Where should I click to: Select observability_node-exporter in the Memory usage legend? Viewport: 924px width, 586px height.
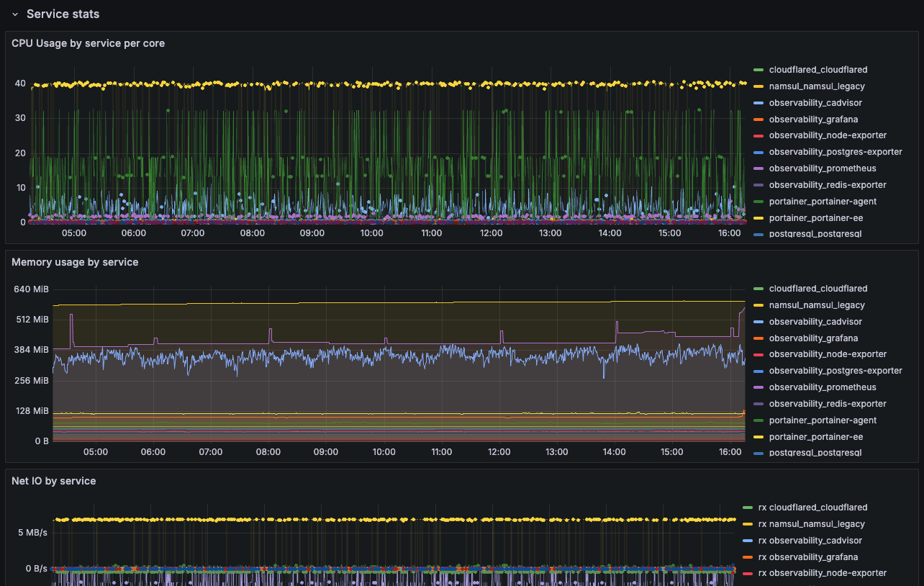tap(828, 354)
